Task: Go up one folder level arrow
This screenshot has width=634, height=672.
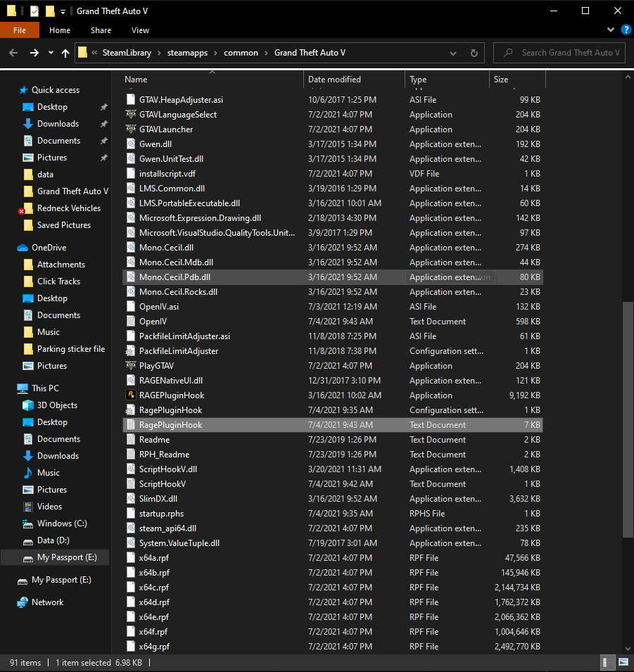Action: [65, 53]
